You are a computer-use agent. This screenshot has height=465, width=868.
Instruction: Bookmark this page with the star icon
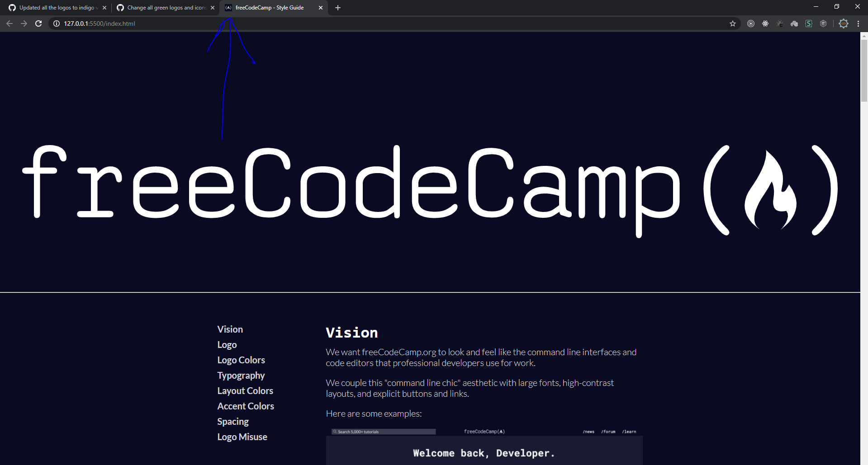pyautogui.click(x=733, y=23)
